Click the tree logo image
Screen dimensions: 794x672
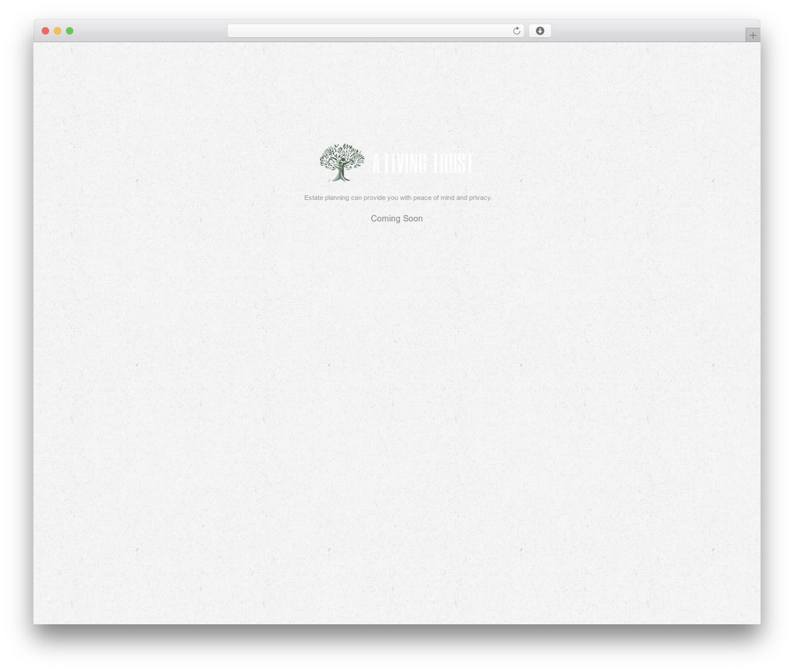pyautogui.click(x=342, y=162)
